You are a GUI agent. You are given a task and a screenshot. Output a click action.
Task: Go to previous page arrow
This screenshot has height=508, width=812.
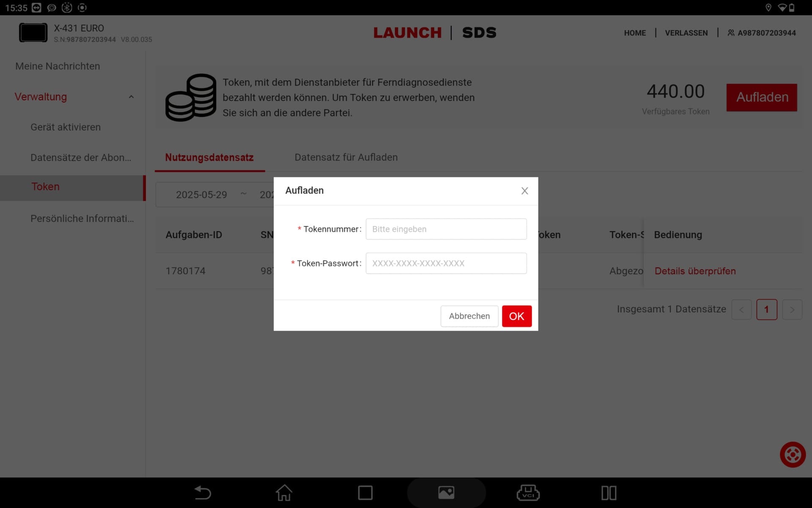click(x=741, y=310)
